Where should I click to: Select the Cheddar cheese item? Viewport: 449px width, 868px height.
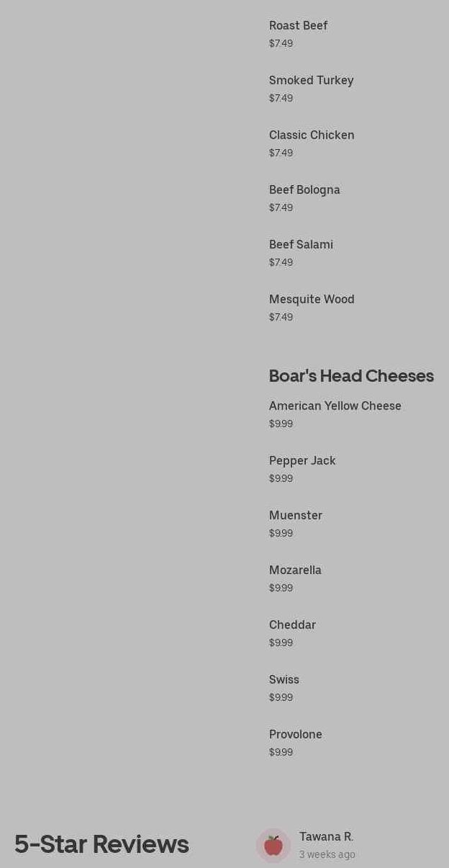point(292,625)
